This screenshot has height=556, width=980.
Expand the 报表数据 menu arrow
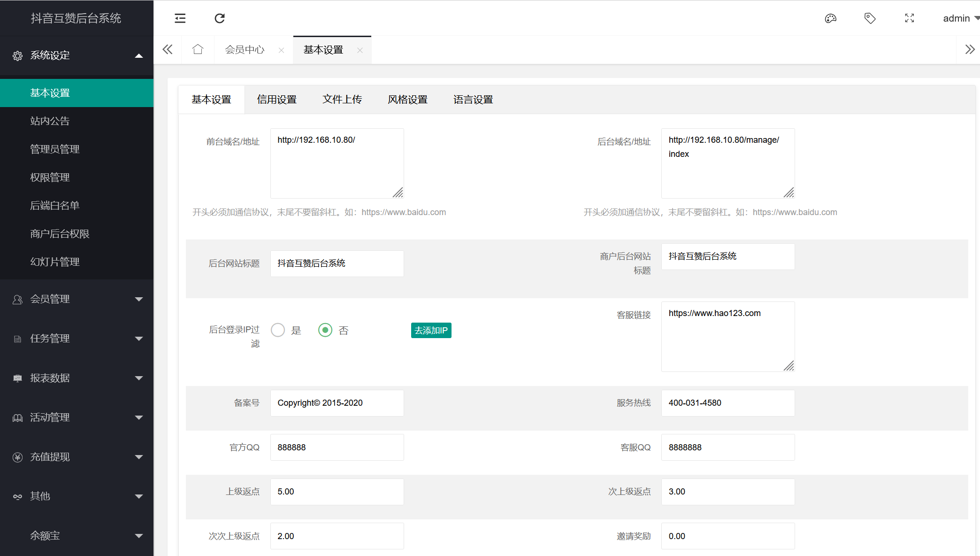point(139,378)
